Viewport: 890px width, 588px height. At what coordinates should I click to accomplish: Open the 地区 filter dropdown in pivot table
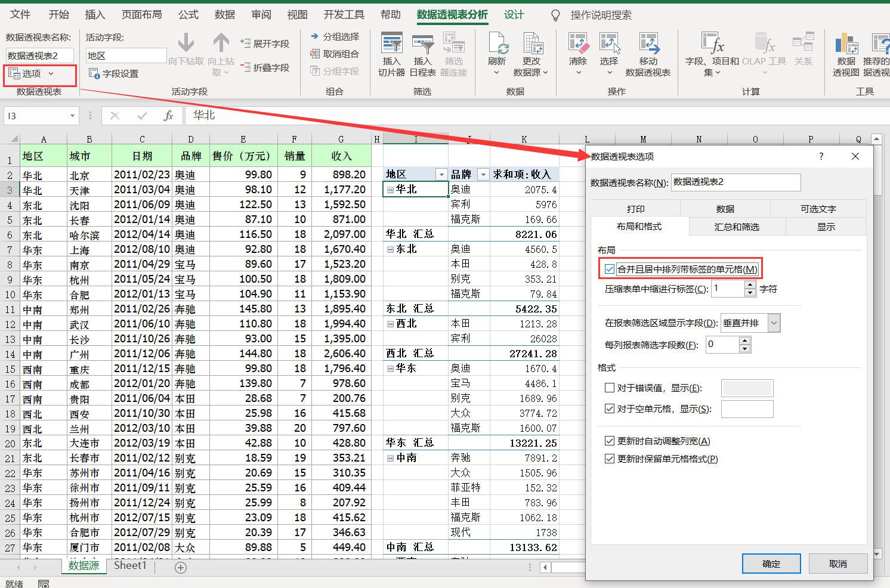(x=441, y=174)
